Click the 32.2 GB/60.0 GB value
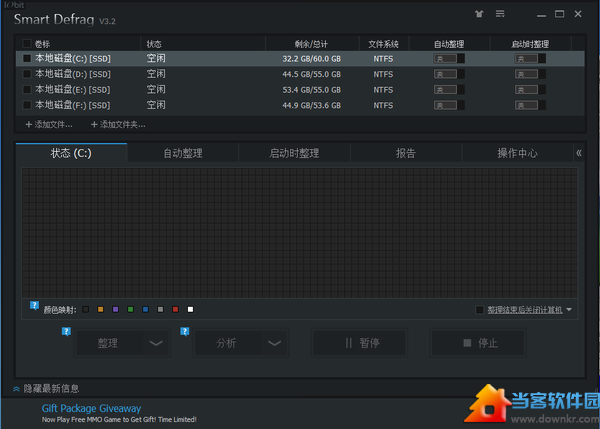The image size is (600, 429). tap(311, 59)
